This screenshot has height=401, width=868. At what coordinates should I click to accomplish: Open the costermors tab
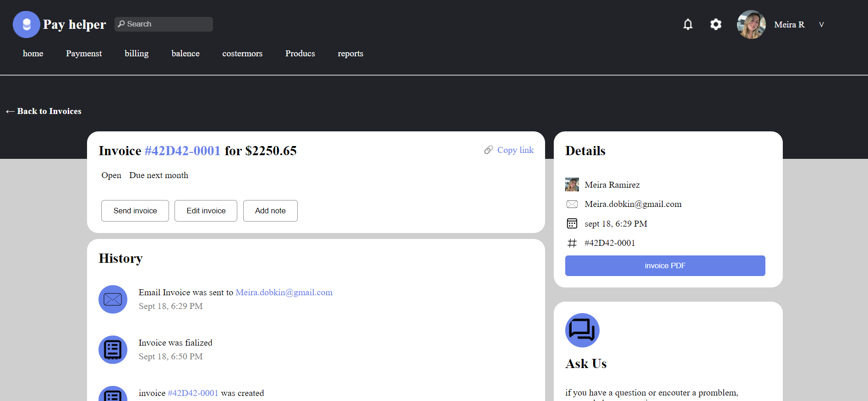[242, 54]
